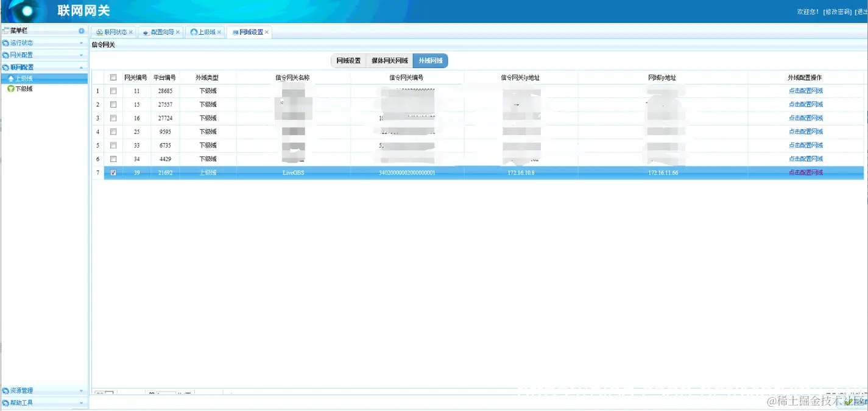Expand the 运行状态 section arrow
868x411 pixels.
pos(82,43)
